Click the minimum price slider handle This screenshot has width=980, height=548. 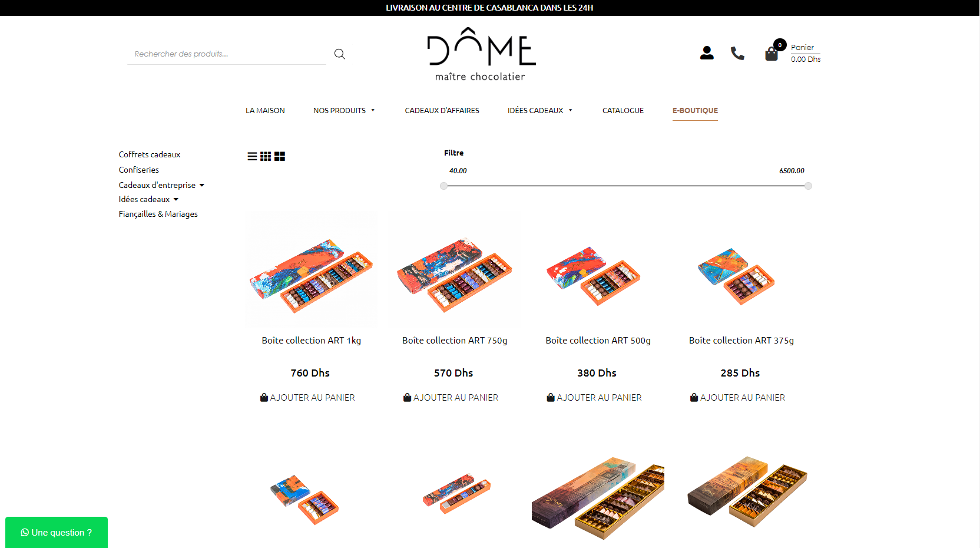tap(443, 186)
